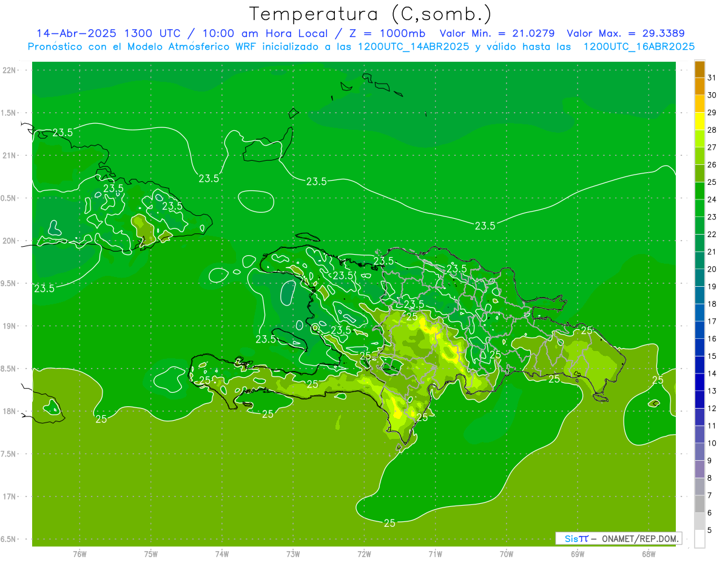Click the "69W" longitude axis label
This screenshot has width=728, height=562.
pos(578,554)
